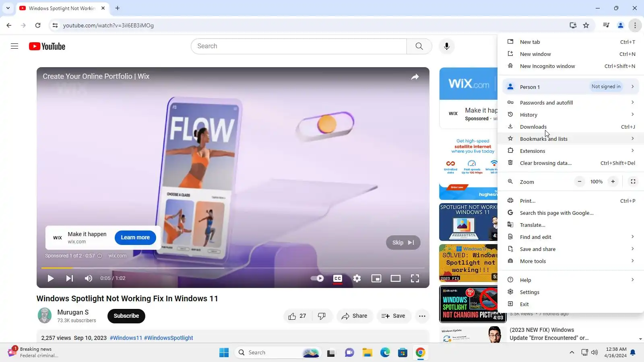Choose Clear browsing data
This screenshot has height=362, width=644.
pyautogui.click(x=571, y=163)
